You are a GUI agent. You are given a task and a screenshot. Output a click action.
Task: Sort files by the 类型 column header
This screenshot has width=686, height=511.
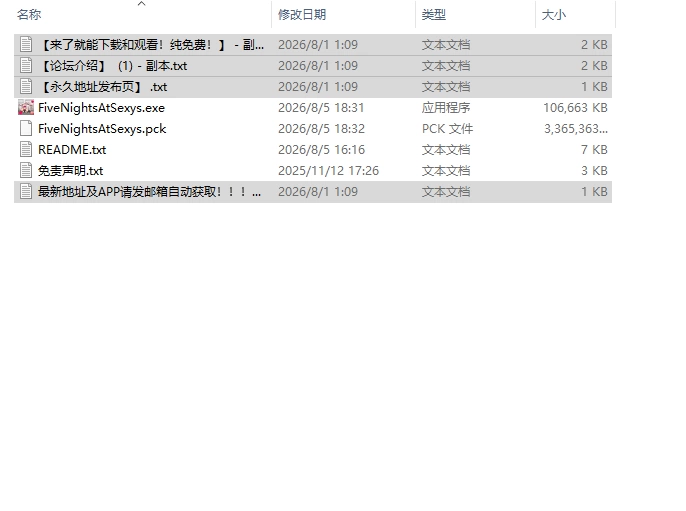coord(434,15)
